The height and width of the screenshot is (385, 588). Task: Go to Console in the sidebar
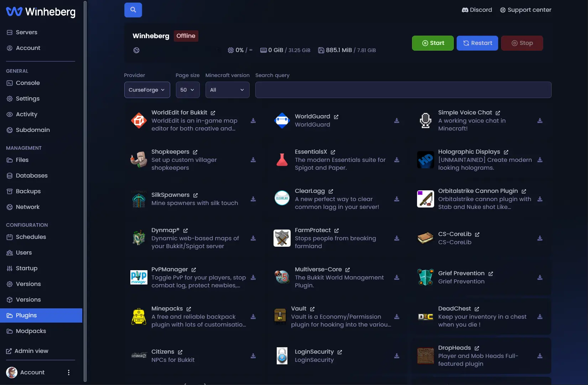(x=28, y=83)
